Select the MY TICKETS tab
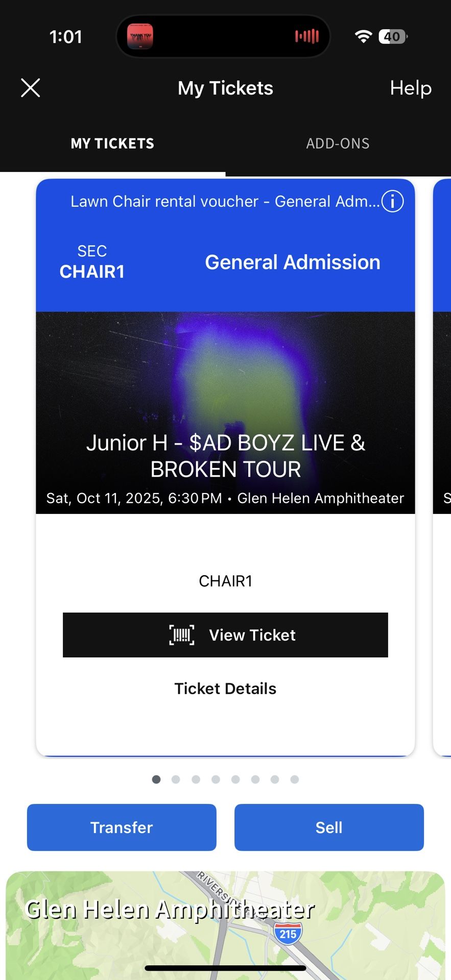451x980 pixels. pyautogui.click(x=112, y=143)
